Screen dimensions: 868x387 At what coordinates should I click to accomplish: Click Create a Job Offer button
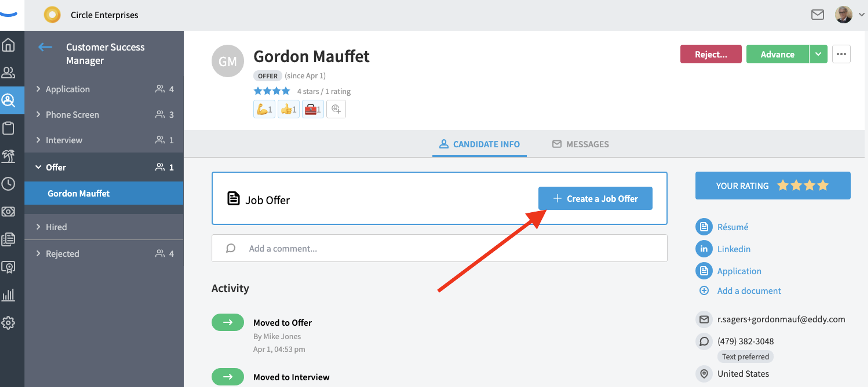click(595, 198)
